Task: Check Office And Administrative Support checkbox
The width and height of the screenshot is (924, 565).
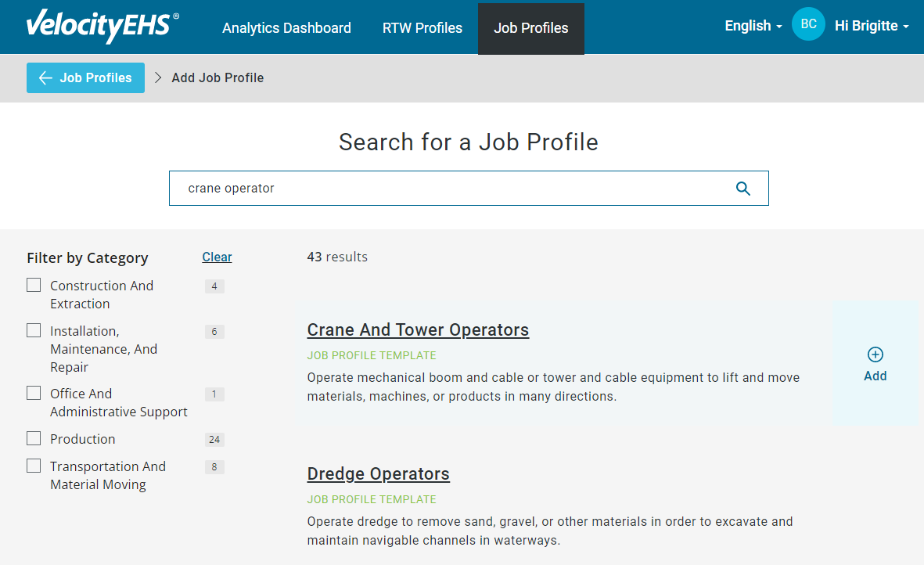Action: pyautogui.click(x=34, y=393)
